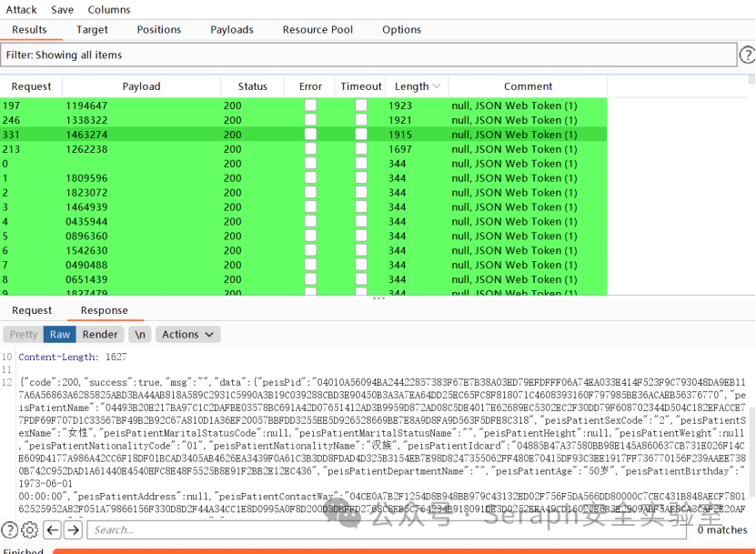Select row with payload 0490488
The height and width of the screenshot is (554, 756).
303,264
